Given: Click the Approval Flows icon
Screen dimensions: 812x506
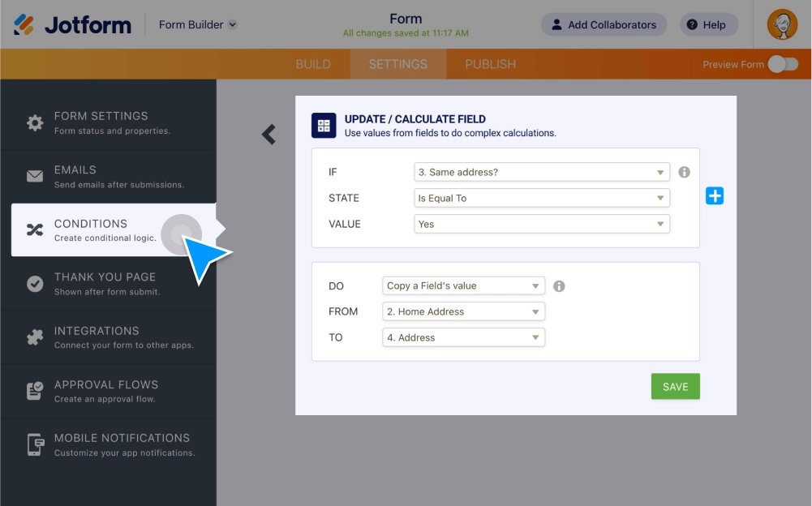Looking at the screenshot, I should (33, 390).
